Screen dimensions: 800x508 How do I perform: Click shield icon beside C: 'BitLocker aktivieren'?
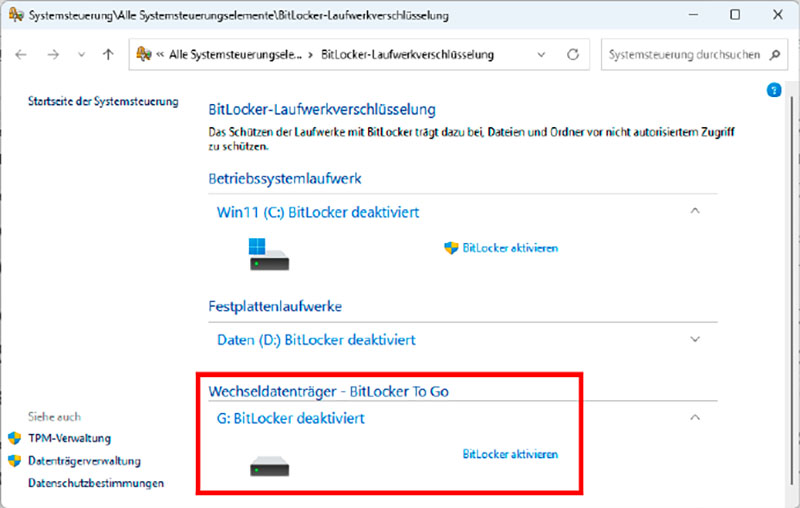click(451, 248)
